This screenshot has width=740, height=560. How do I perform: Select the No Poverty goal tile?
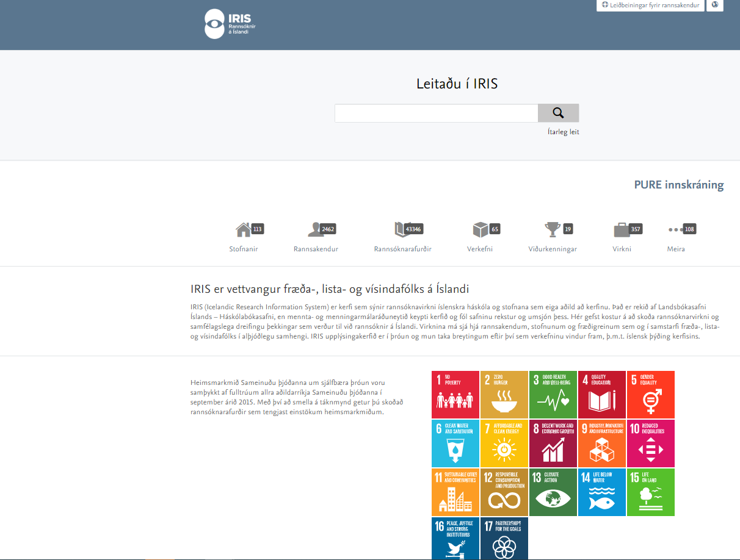coord(455,395)
